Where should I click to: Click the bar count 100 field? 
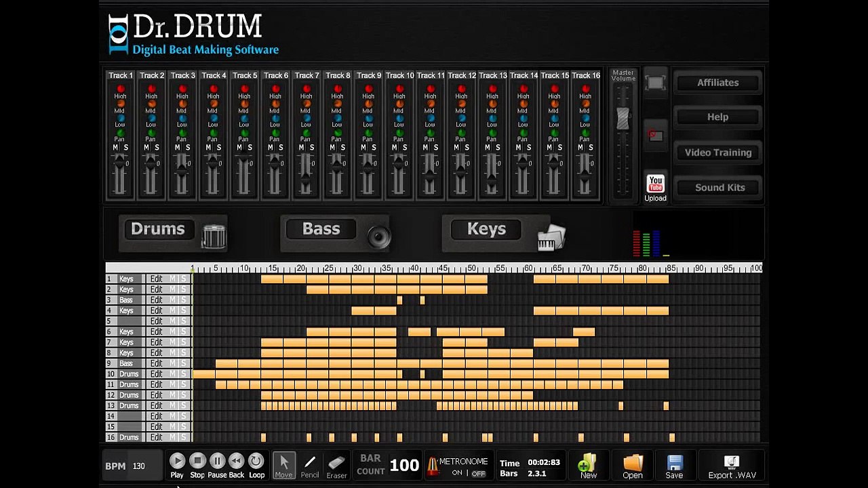click(404, 465)
